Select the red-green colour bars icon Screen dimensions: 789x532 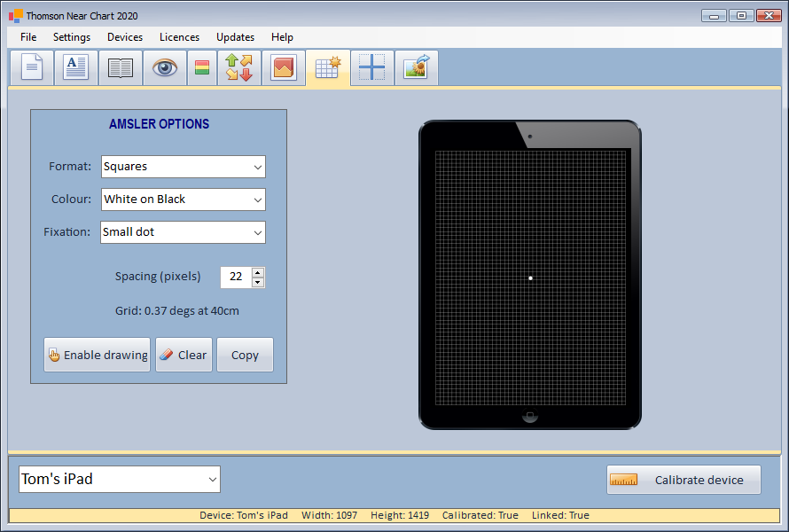(x=202, y=68)
